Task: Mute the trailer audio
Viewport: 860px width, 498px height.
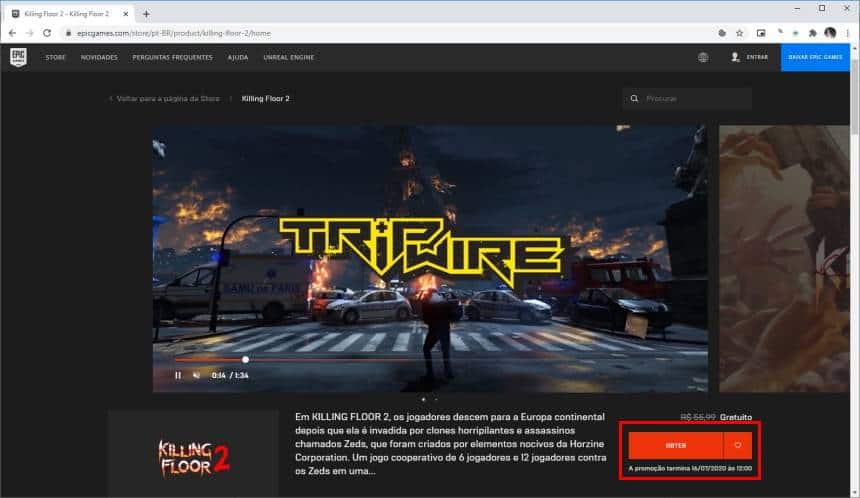Action: tap(196, 375)
